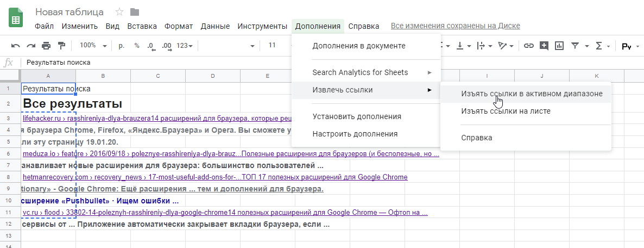644x248 pixels.
Task: Open the zoom 100% dropdown
Action: [93, 46]
